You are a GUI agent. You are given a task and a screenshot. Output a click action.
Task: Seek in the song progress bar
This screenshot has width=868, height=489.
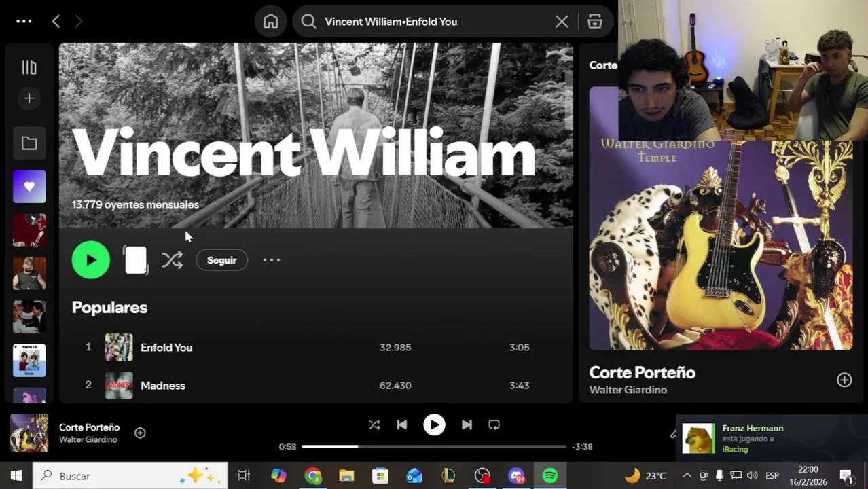434,447
